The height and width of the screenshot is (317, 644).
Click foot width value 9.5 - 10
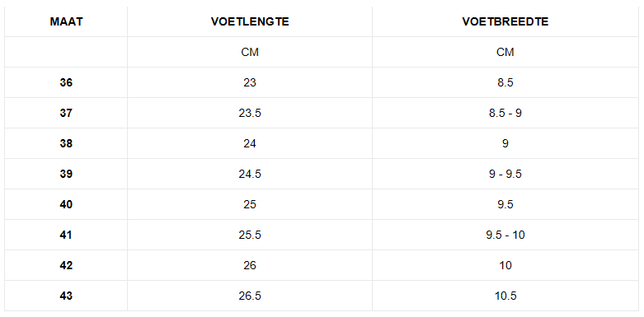click(505, 235)
